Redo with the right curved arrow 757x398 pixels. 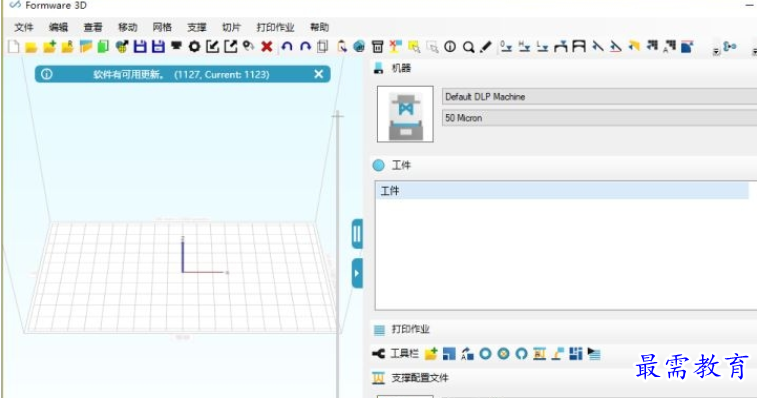pos(305,47)
